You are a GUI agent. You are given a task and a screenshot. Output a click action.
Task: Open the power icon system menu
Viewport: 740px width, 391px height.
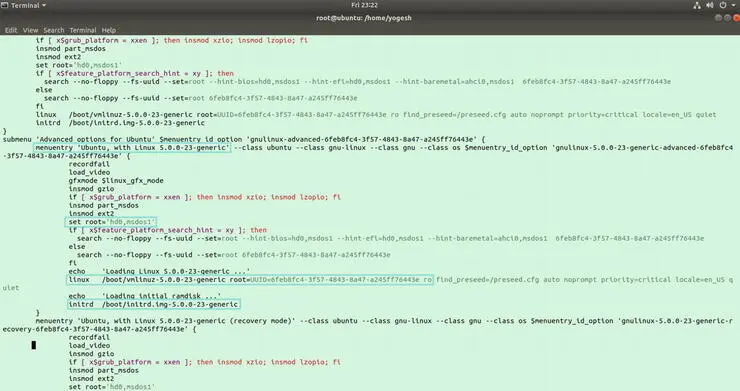tap(723, 5)
